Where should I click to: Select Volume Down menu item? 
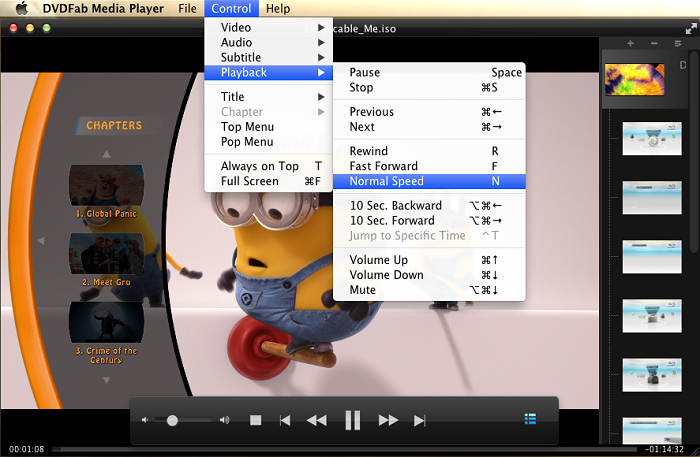[429, 275]
